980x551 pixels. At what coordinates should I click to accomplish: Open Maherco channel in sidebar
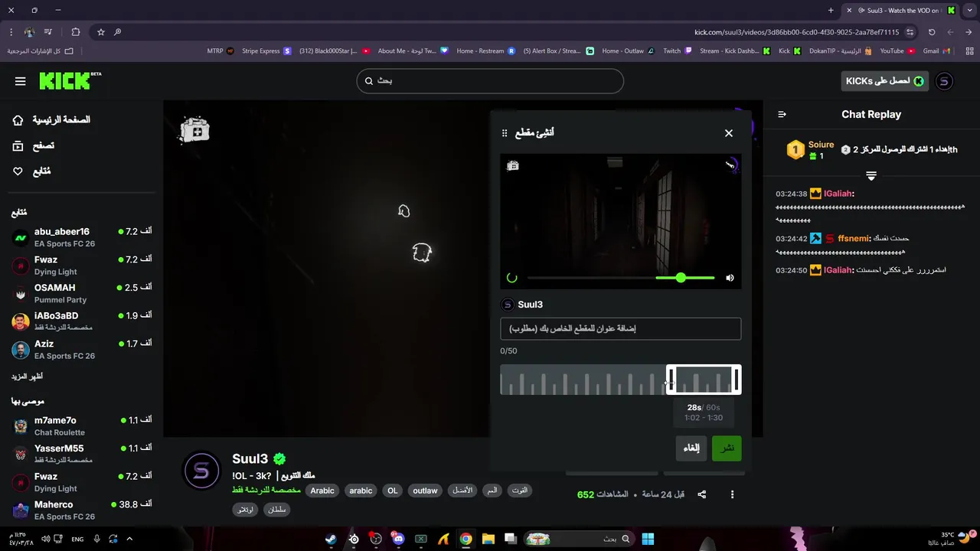[x=82, y=510]
